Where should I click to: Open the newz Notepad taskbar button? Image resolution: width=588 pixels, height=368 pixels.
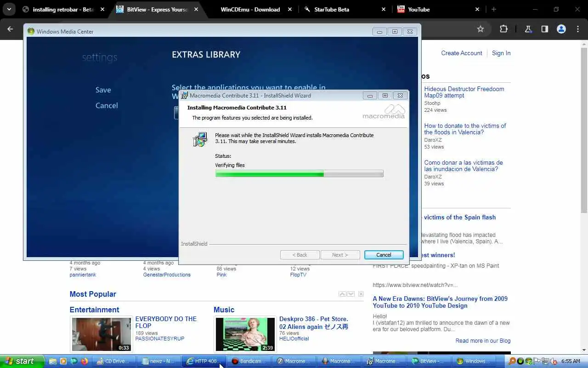(x=159, y=361)
